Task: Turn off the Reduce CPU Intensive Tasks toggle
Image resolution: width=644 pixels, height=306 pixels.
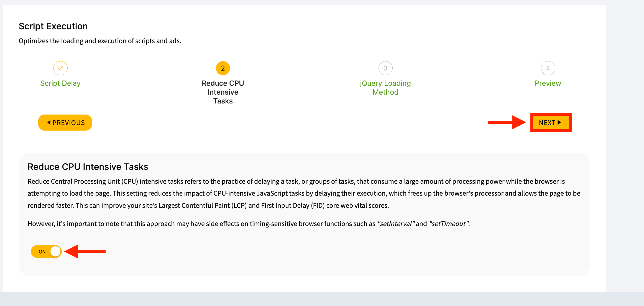Action: (x=46, y=251)
